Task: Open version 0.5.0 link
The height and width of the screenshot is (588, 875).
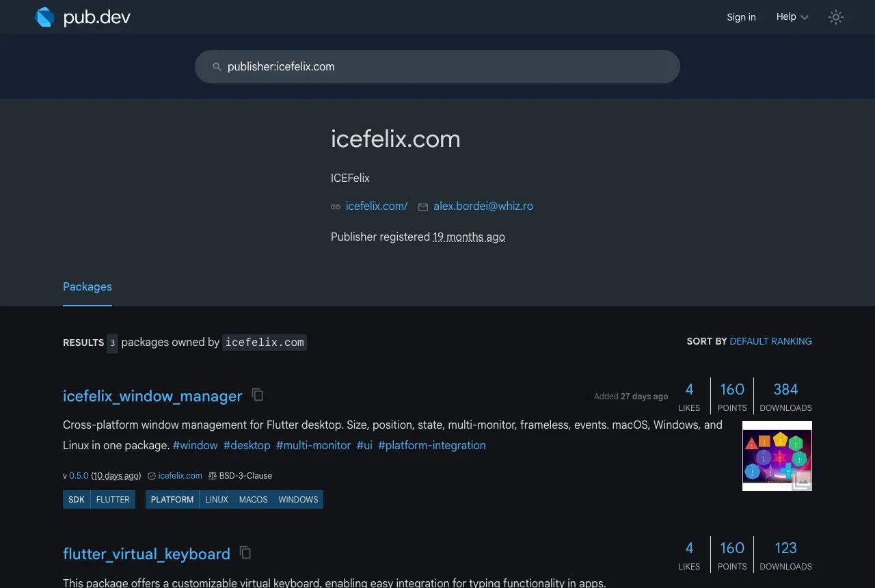Action: coord(79,476)
